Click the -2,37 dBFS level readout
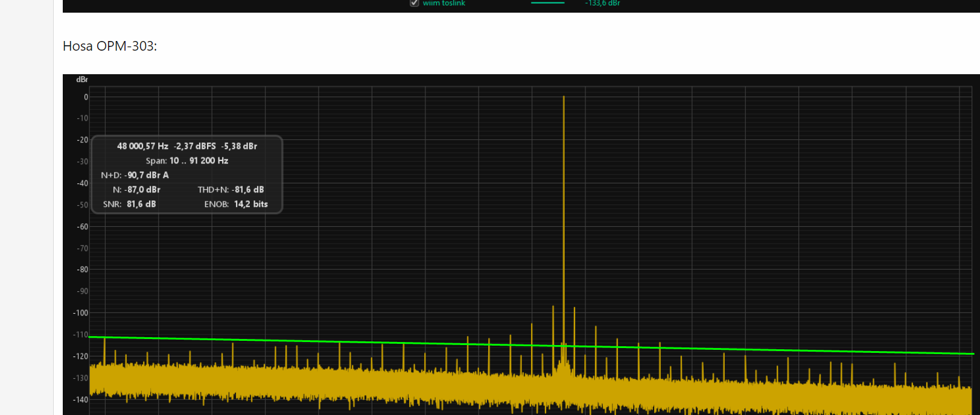The width and height of the screenshot is (980, 415). click(x=195, y=146)
